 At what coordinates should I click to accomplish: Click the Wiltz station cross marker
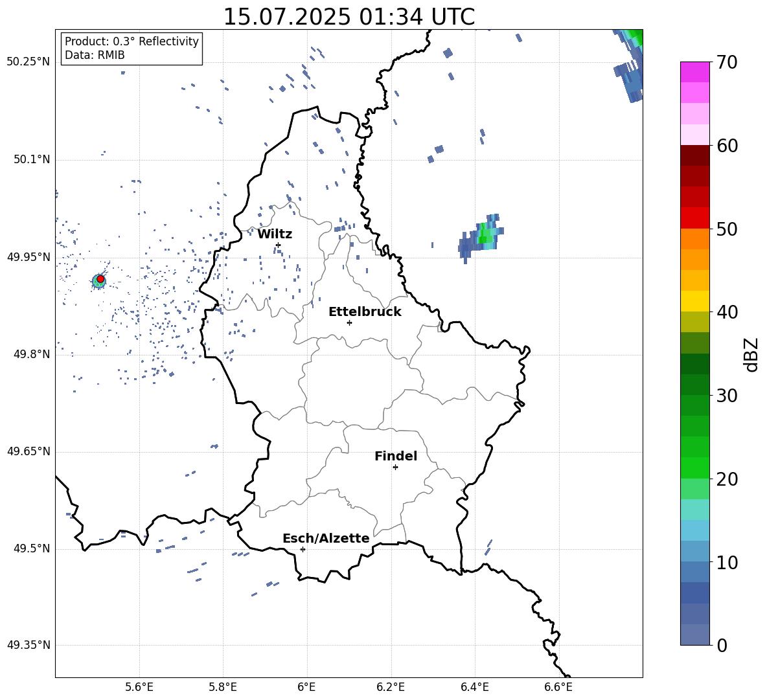click(278, 245)
